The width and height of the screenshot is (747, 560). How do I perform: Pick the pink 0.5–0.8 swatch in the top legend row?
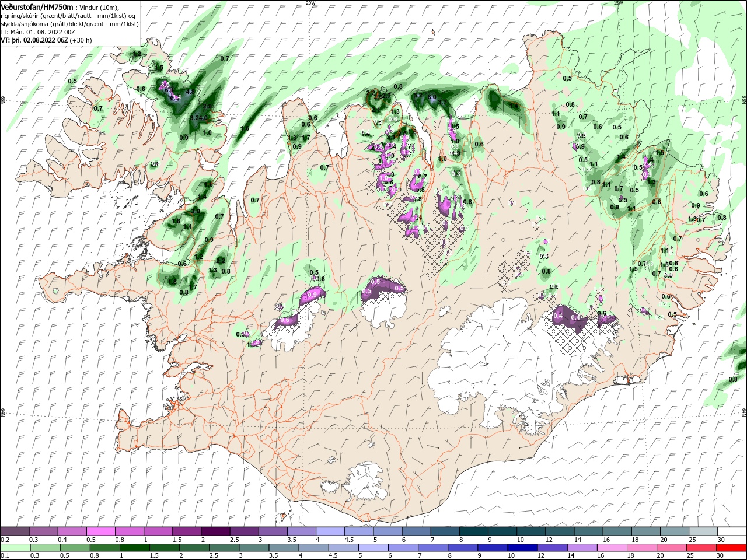pos(100,531)
